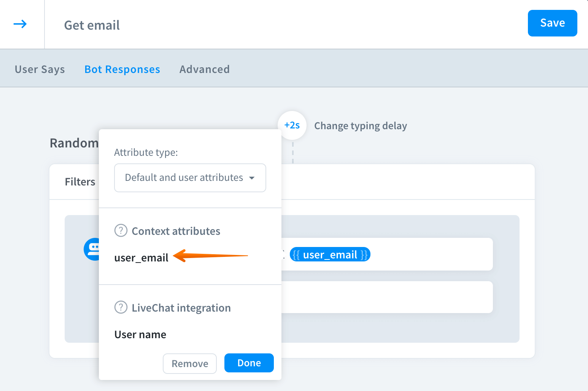
Task: Click the blue back arrow icon
Action: coord(20,24)
